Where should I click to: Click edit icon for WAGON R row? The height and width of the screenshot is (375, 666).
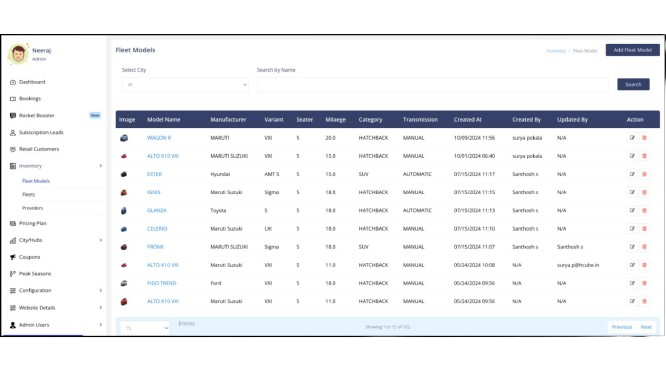pyautogui.click(x=632, y=138)
